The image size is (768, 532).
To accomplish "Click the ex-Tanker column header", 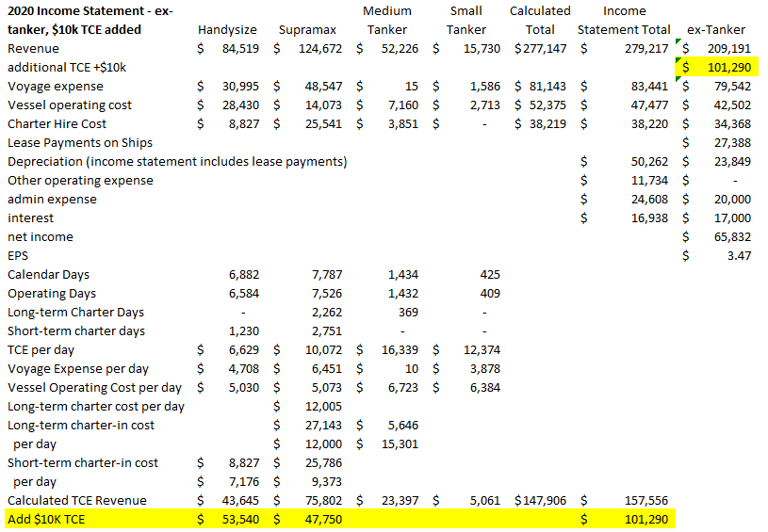I will coord(719,29).
